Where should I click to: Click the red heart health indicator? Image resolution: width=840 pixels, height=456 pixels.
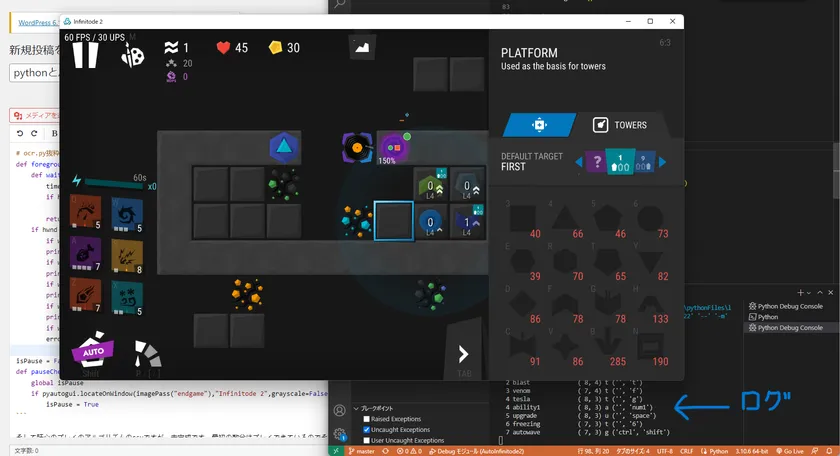pyautogui.click(x=223, y=48)
